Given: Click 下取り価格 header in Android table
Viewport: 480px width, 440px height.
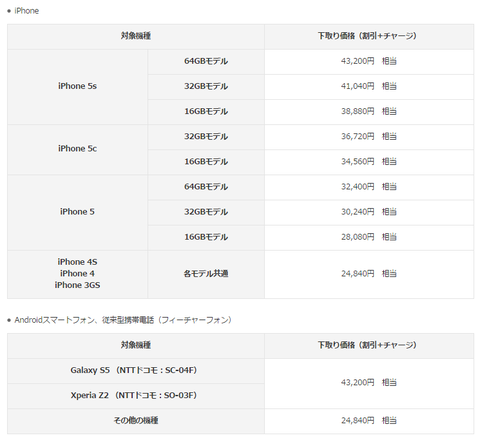Looking at the screenshot, I should click(369, 345).
